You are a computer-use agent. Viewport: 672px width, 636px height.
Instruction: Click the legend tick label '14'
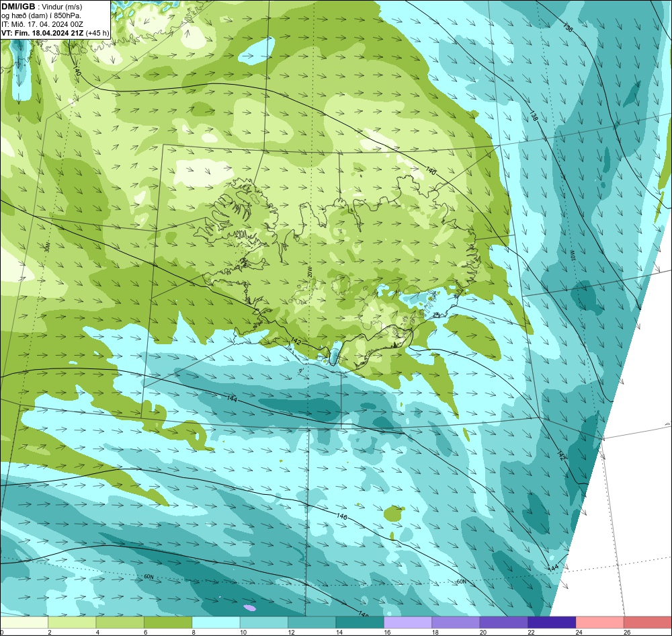tap(339, 632)
